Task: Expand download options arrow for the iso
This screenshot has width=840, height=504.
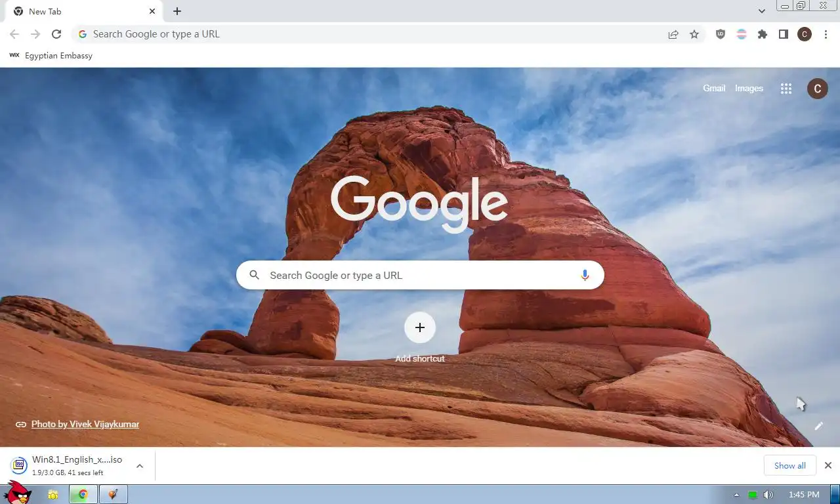Action: 140,466
